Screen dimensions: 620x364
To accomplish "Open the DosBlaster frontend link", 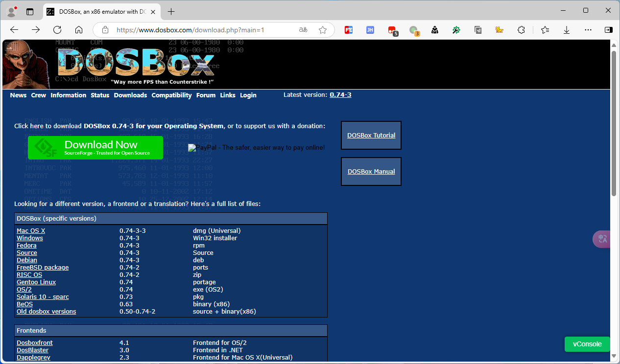I will 33,350.
